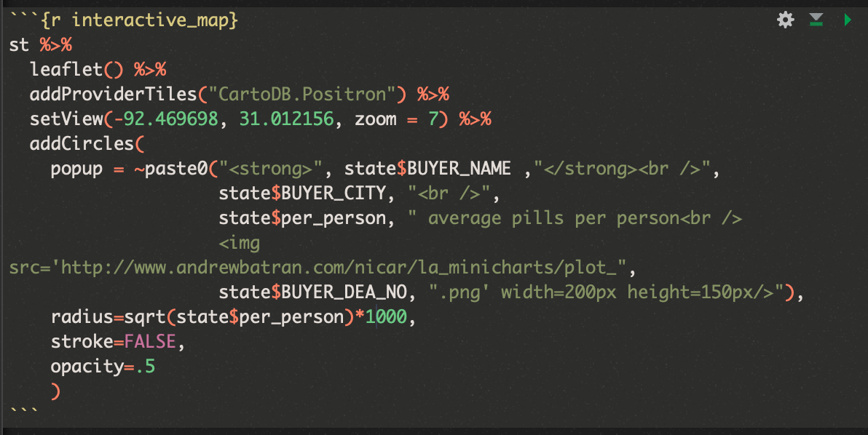Run all chunks above this one
Screen dimensions: 868x435
coord(816,20)
